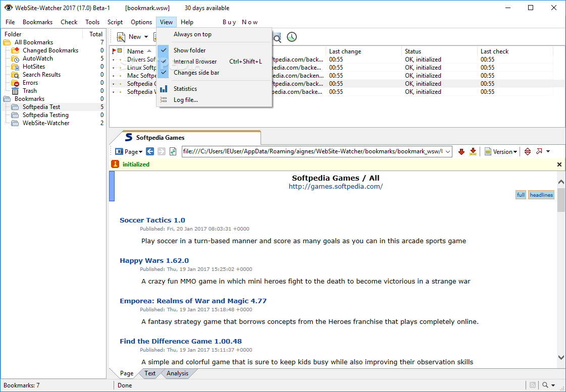Select the Softpedia Testing folder

point(45,115)
